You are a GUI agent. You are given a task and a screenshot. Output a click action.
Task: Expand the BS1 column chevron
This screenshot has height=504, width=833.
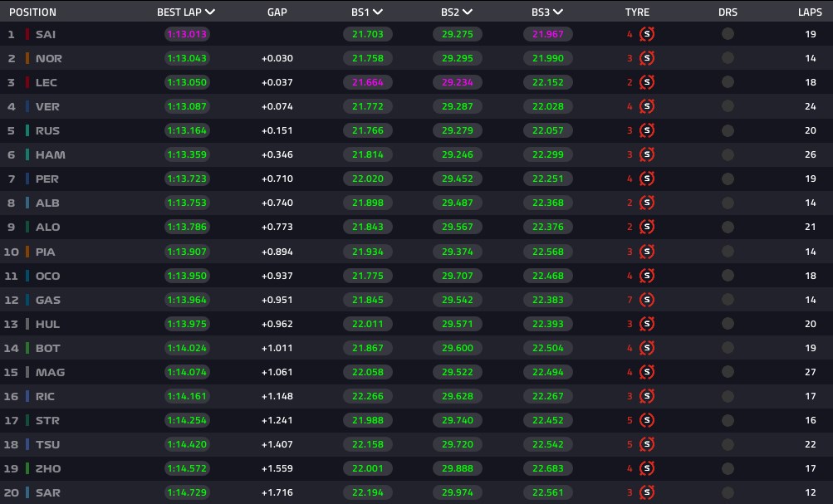[x=378, y=12]
